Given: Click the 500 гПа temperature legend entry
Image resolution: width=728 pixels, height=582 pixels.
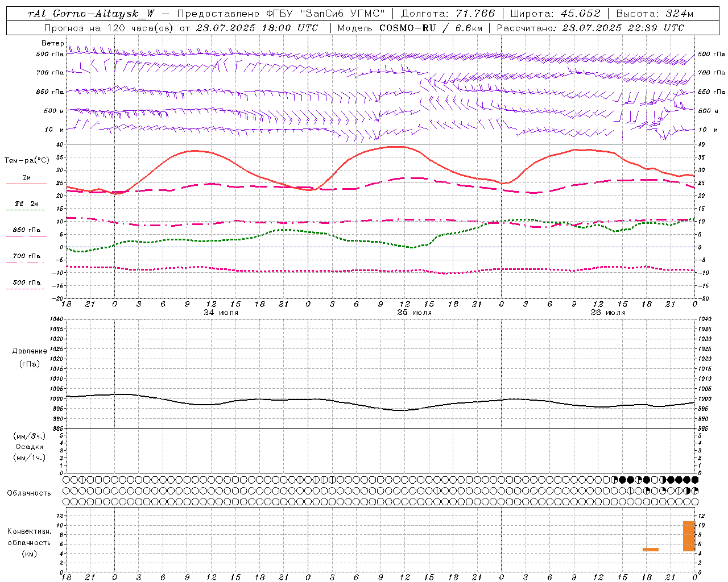Looking at the screenshot, I should click(x=26, y=282).
